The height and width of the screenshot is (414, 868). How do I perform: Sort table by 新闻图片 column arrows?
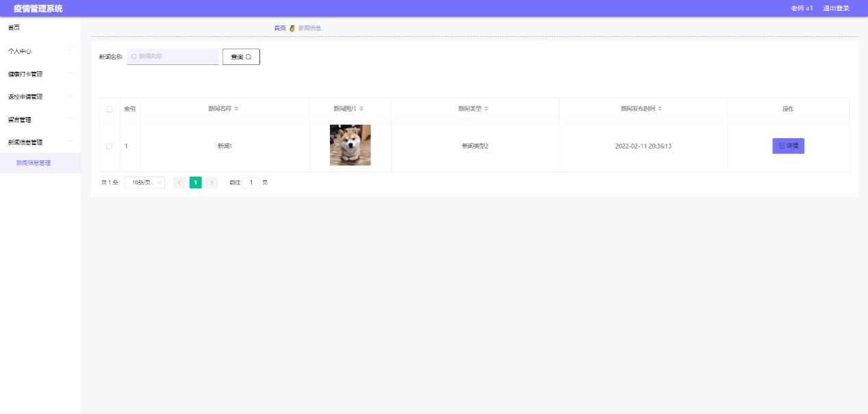pyautogui.click(x=361, y=109)
